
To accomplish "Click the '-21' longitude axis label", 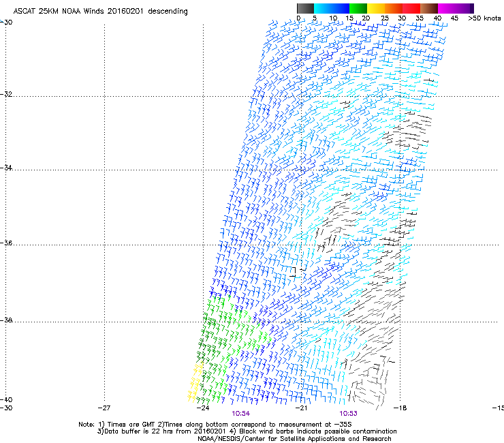I will point(301,408).
